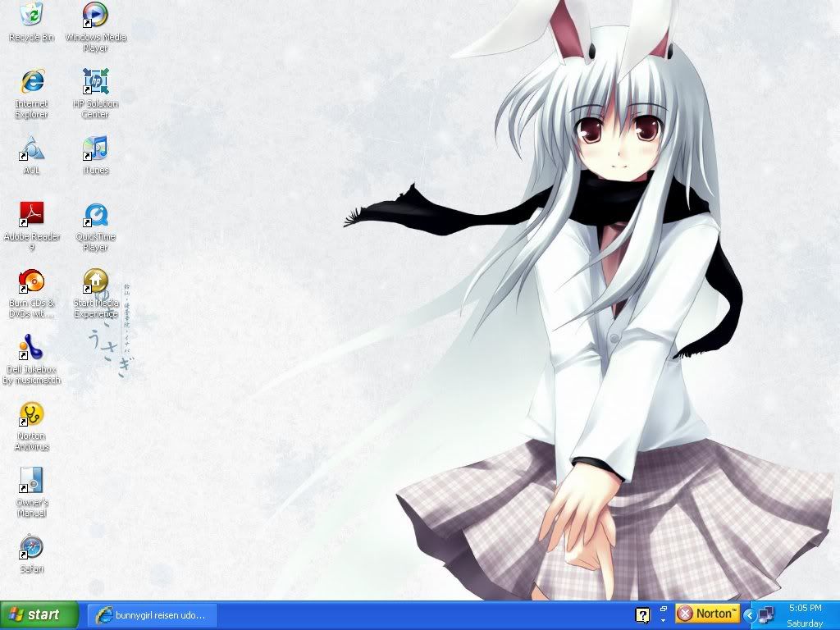Open Adobe Reader 9 shortcut
The width and height of the screenshot is (840, 630).
[31, 216]
